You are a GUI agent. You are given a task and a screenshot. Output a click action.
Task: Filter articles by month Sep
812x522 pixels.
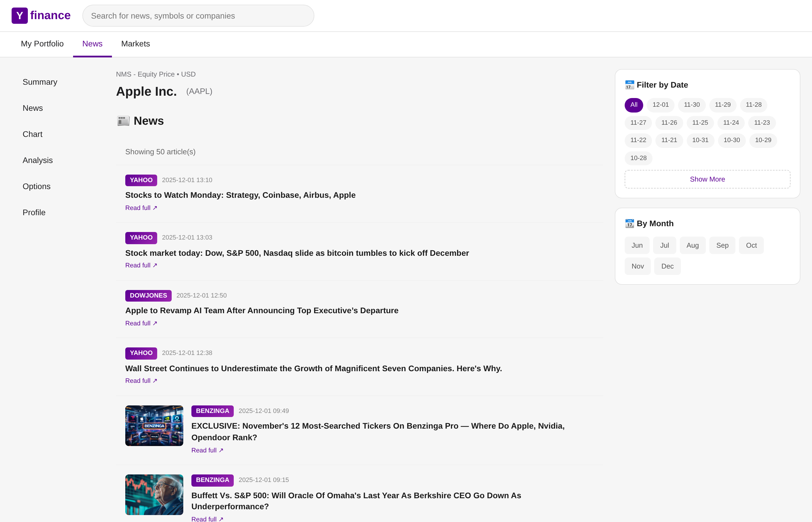(722, 245)
